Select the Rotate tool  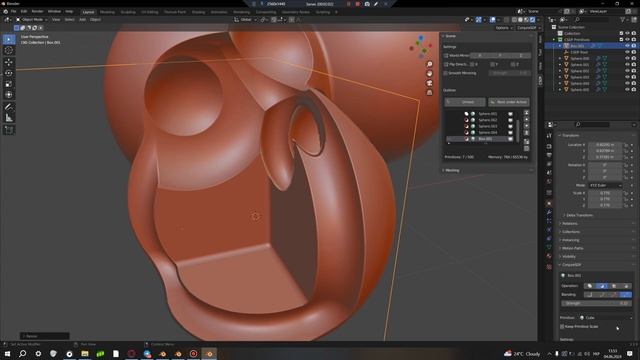pos(9,73)
